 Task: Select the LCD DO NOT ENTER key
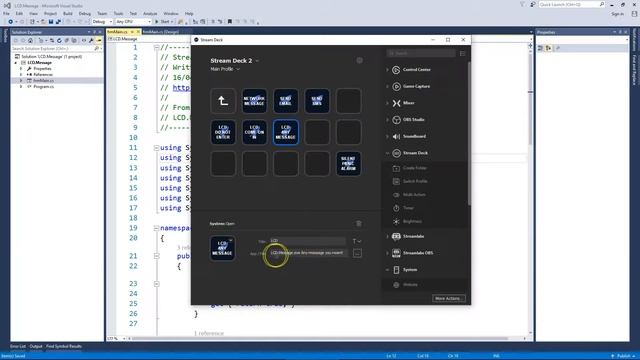[x=223, y=132]
